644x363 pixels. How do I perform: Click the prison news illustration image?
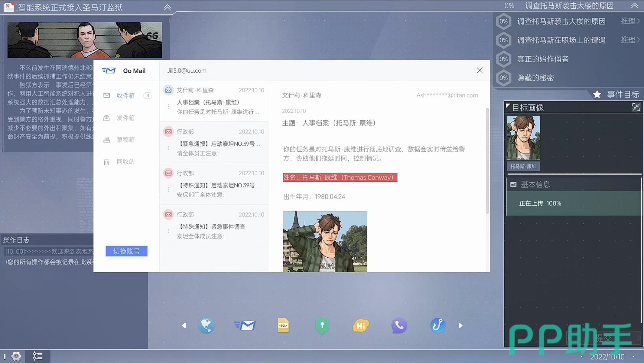(x=85, y=40)
